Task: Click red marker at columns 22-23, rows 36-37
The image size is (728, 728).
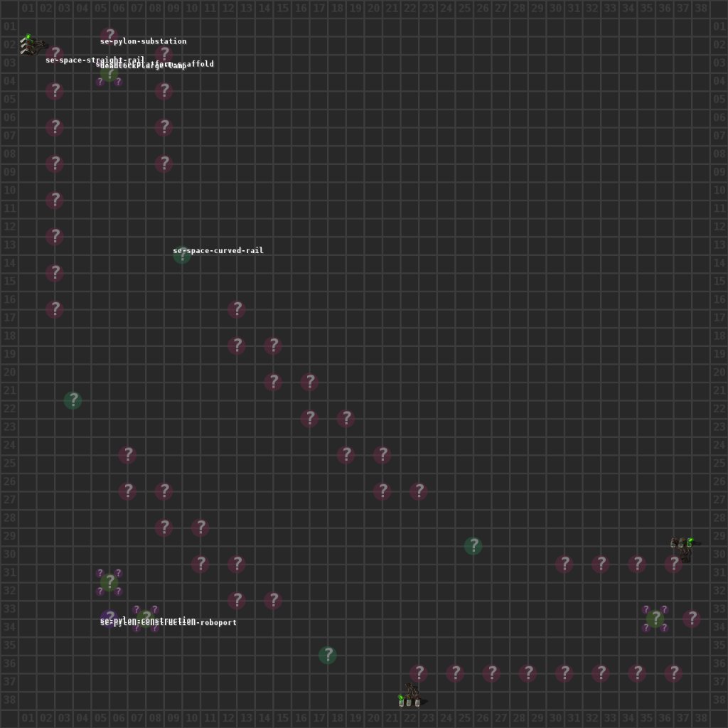Action: (x=419, y=673)
